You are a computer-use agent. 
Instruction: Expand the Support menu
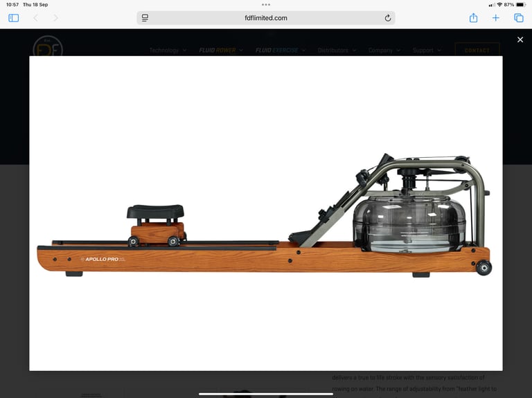click(x=427, y=50)
